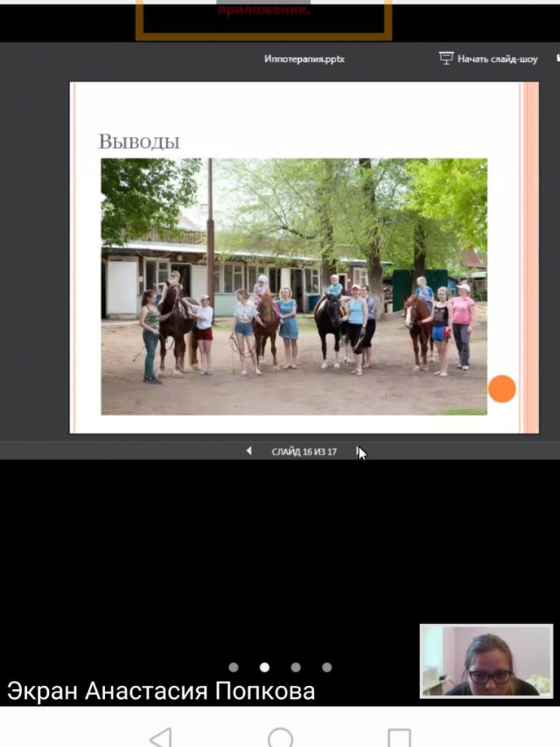Advance to next slide with right arrow

pos(358,450)
